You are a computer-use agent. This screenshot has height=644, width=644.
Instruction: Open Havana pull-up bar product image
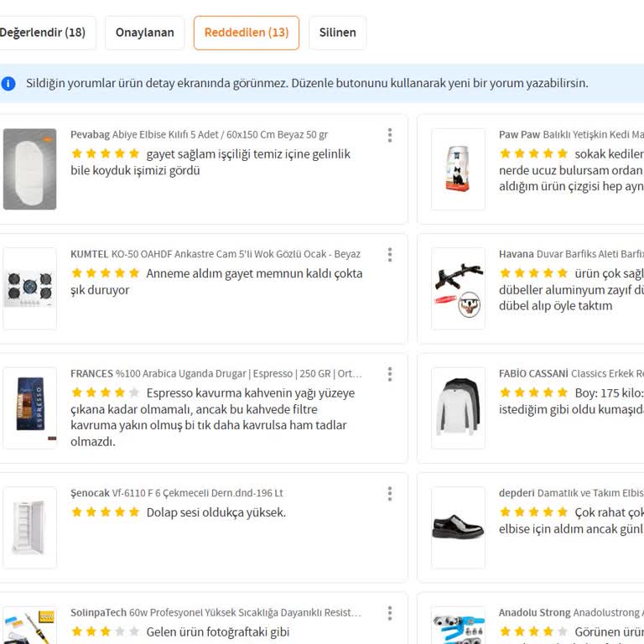click(458, 288)
